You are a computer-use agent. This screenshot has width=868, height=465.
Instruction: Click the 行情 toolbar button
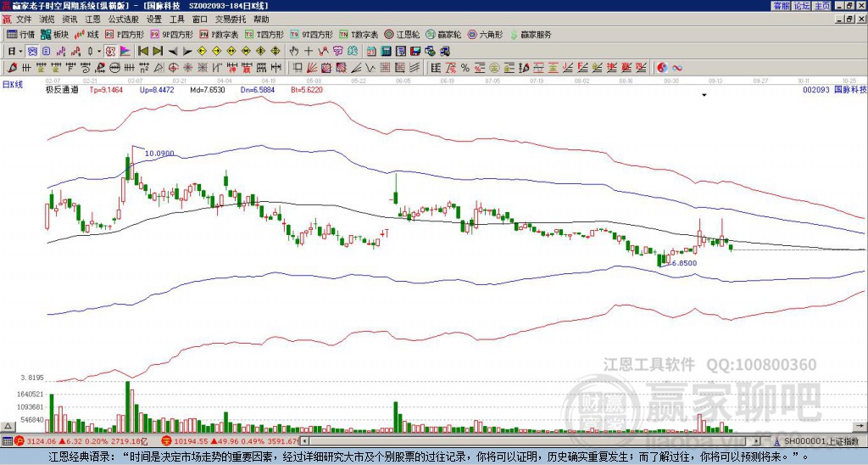(x=20, y=34)
